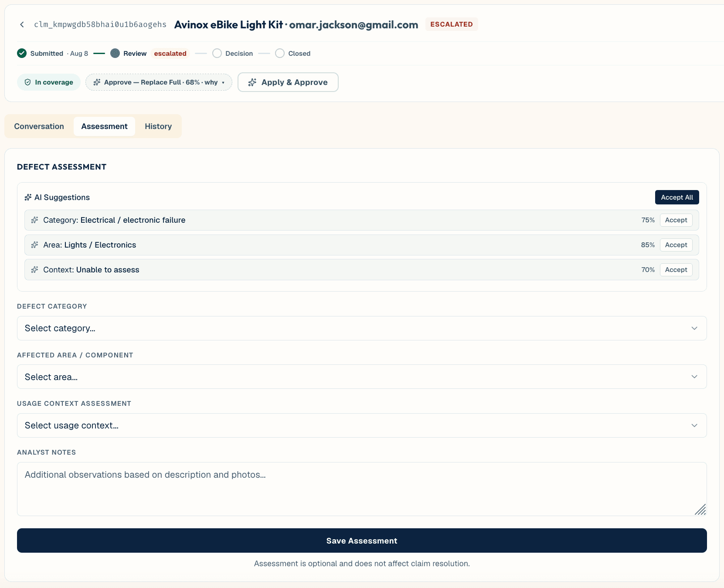The width and height of the screenshot is (724, 588).
Task: Click the Save Assessment button
Action: pos(362,540)
